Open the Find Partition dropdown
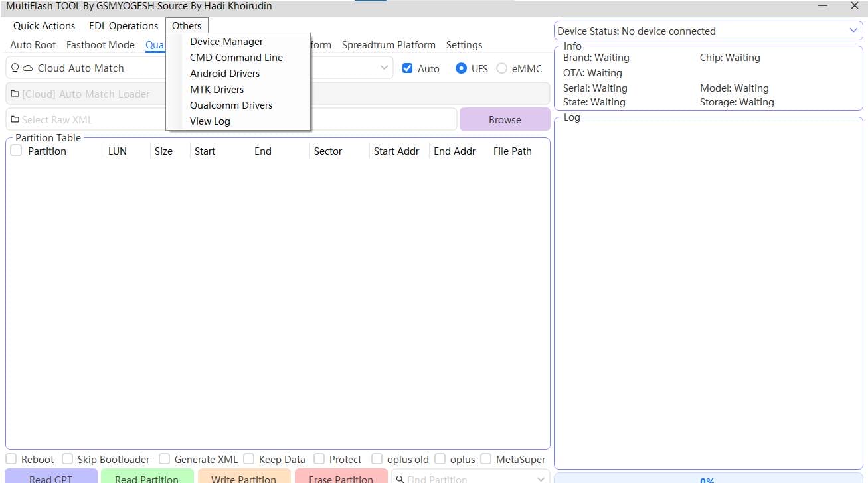Screen dimensions: 868x483 point(540,478)
